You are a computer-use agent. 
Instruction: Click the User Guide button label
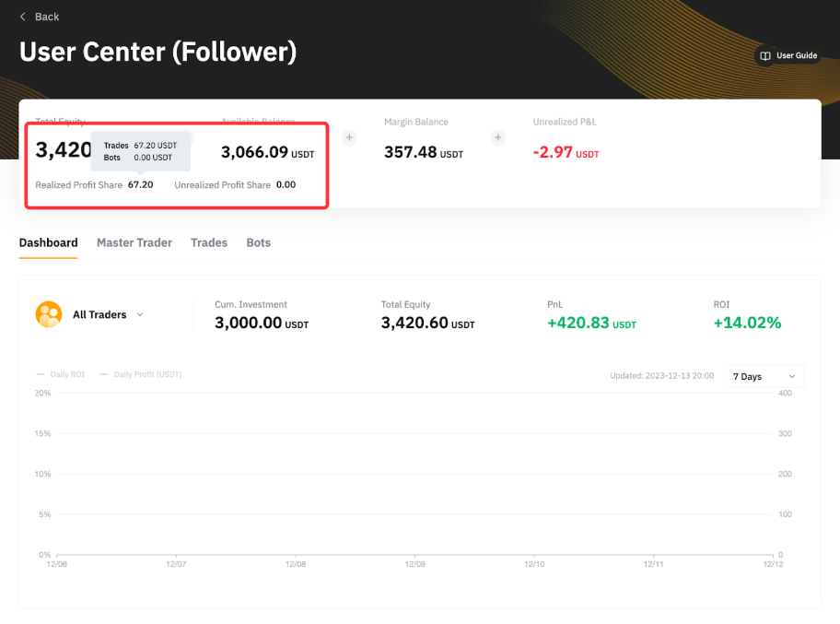[797, 56]
